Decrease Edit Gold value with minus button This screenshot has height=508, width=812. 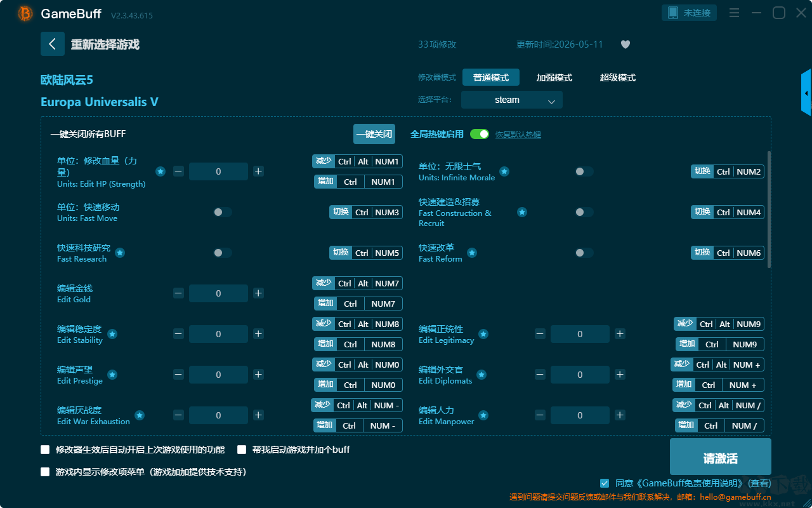coord(179,293)
